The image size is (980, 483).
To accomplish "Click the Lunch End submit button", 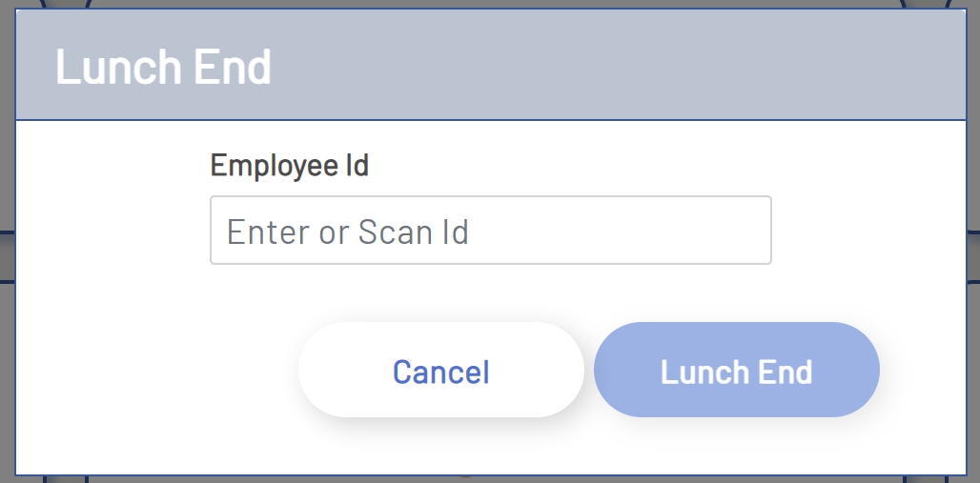I will tap(736, 371).
